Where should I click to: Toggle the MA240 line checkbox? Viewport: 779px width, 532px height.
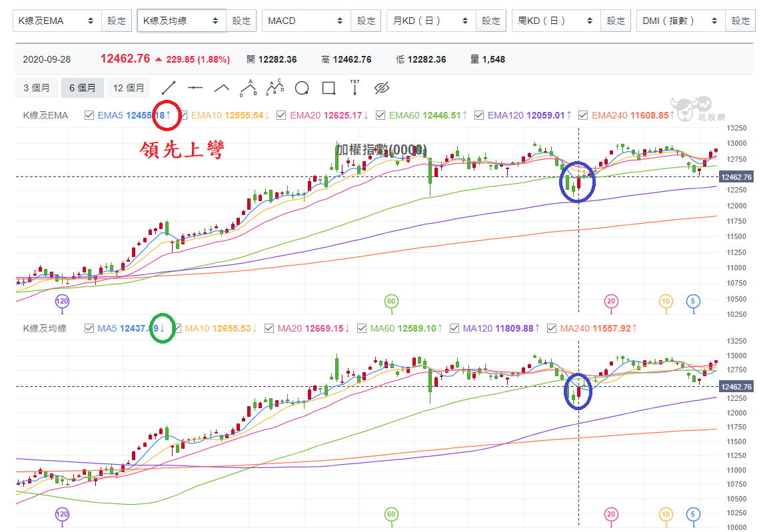552,328
